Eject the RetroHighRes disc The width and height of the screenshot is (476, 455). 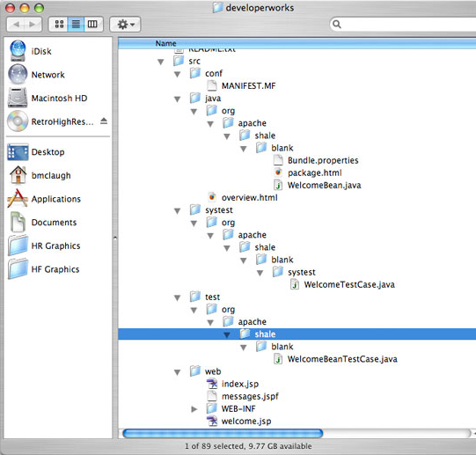pyautogui.click(x=104, y=121)
